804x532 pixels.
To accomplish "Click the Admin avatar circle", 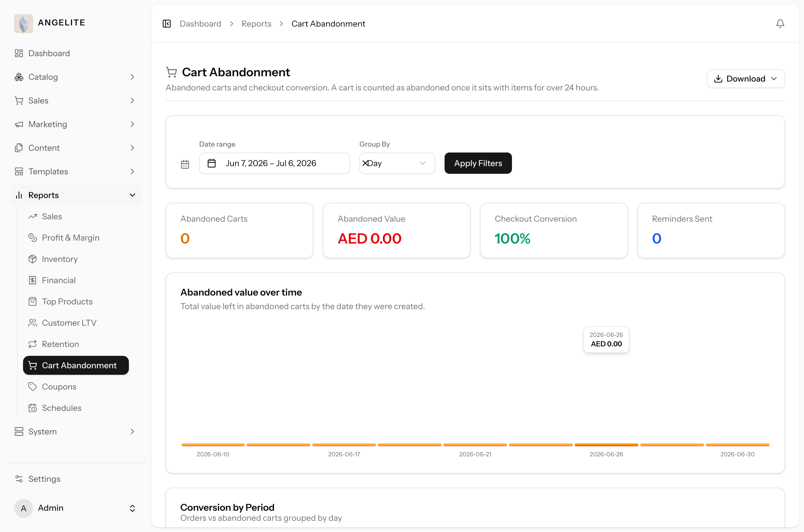I will (23, 508).
